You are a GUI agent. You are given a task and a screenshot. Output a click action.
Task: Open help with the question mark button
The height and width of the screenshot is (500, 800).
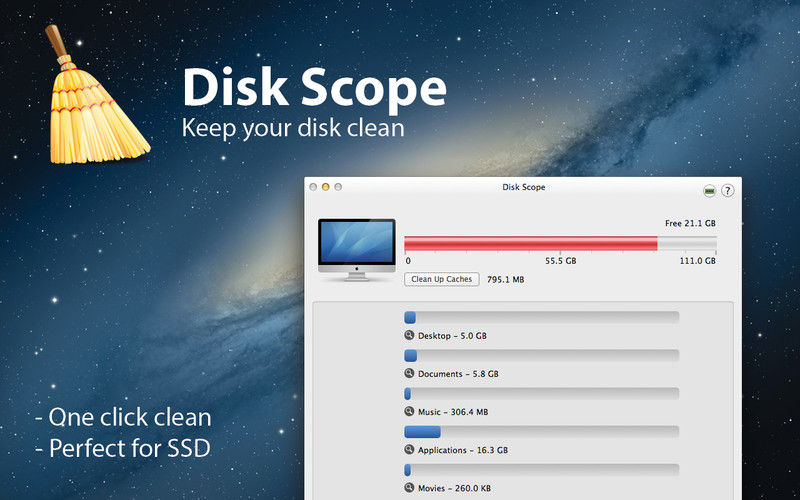pos(727,190)
